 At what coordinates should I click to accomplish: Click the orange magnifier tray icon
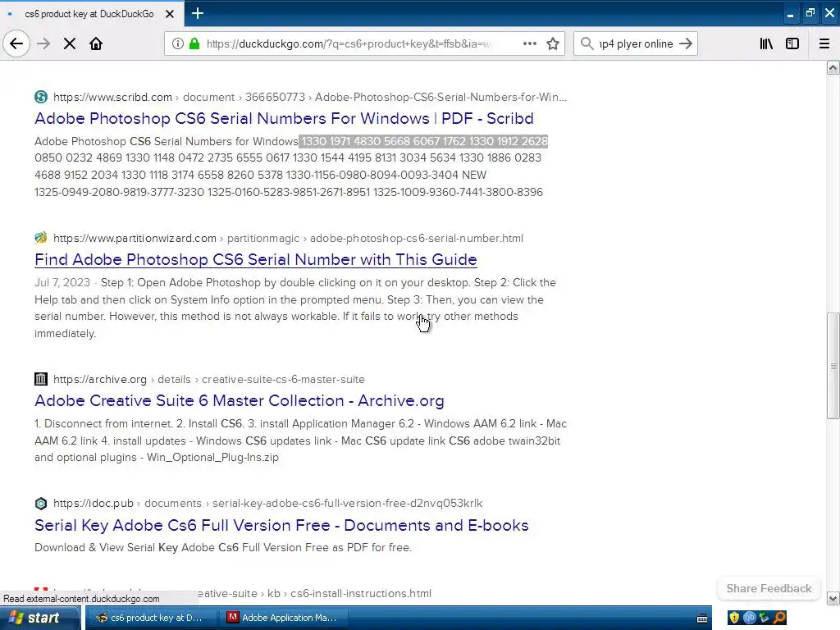(x=779, y=618)
